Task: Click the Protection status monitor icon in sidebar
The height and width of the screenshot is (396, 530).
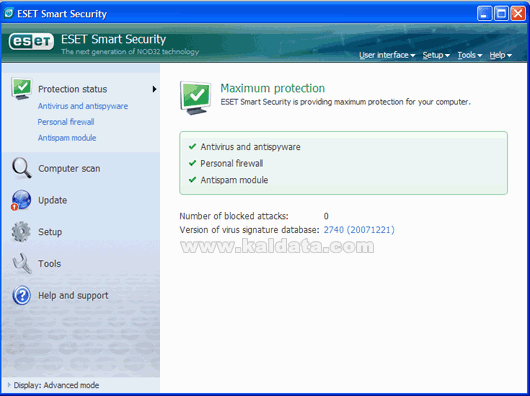Action: click(x=21, y=89)
